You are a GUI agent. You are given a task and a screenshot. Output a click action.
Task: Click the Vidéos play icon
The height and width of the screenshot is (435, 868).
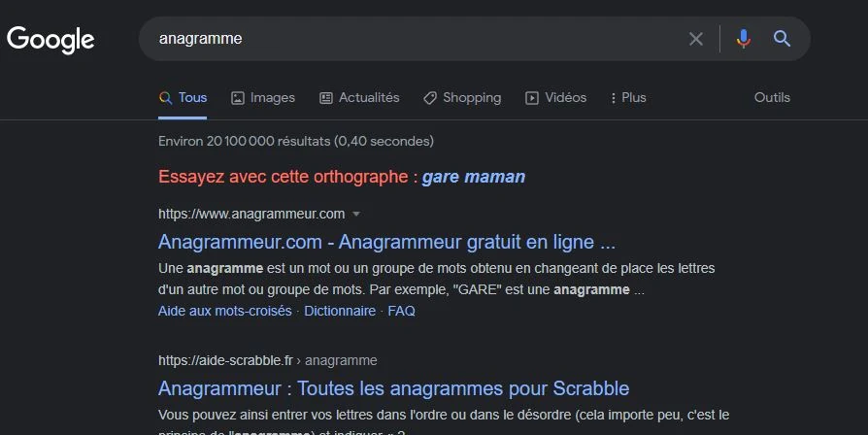[x=531, y=98]
